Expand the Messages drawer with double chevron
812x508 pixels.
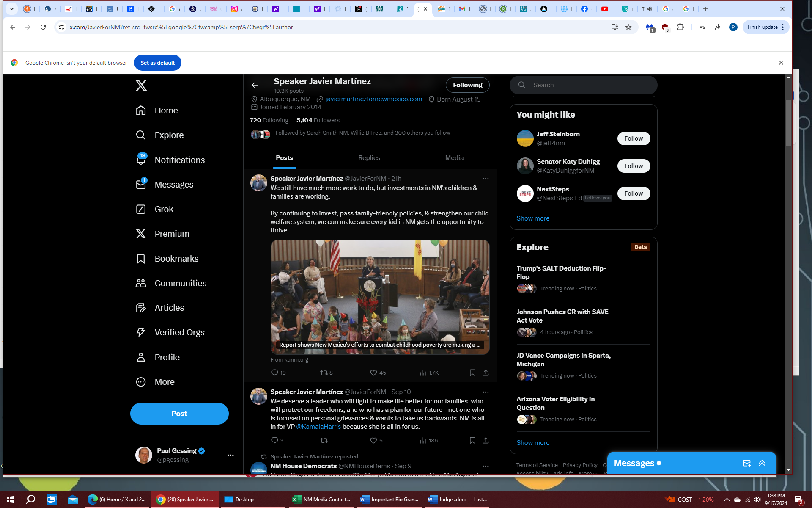point(762,463)
